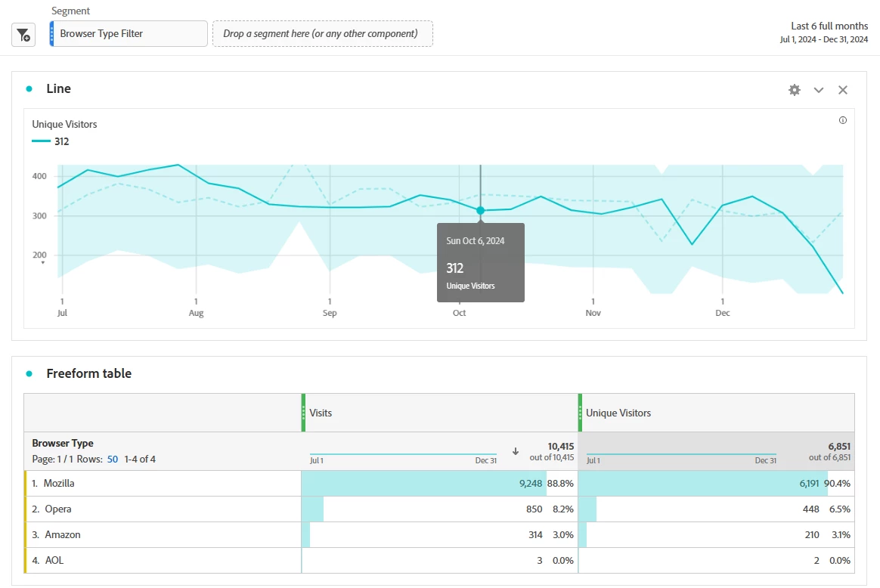Screen dimensions: 880x588
Task: Click the Unique Visitors column header
Action: click(716, 413)
